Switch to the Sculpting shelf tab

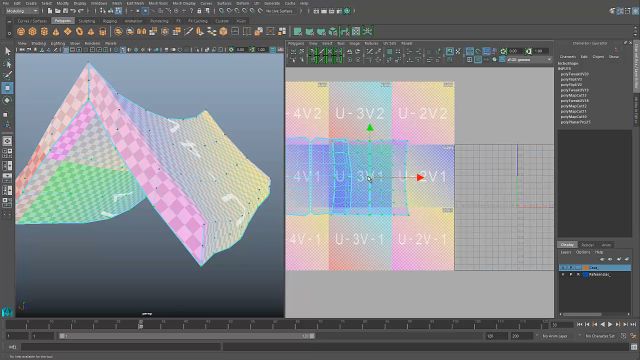coord(87,21)
